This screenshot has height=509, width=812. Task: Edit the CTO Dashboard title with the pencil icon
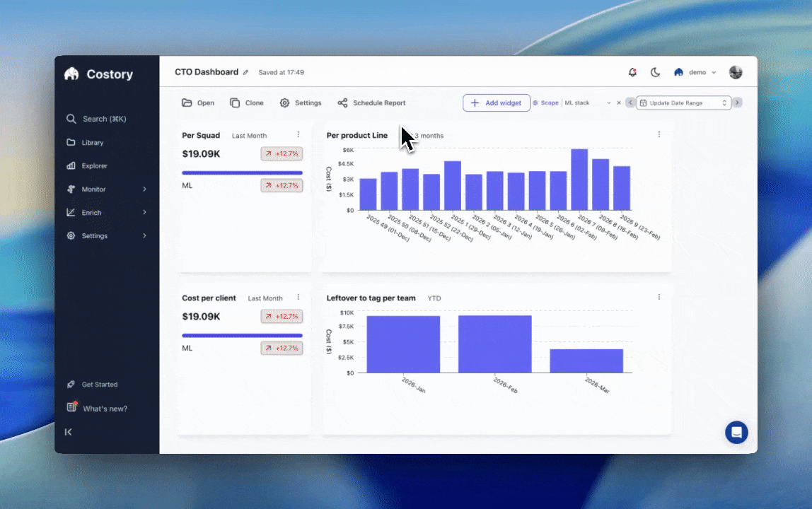click(245, 72)
